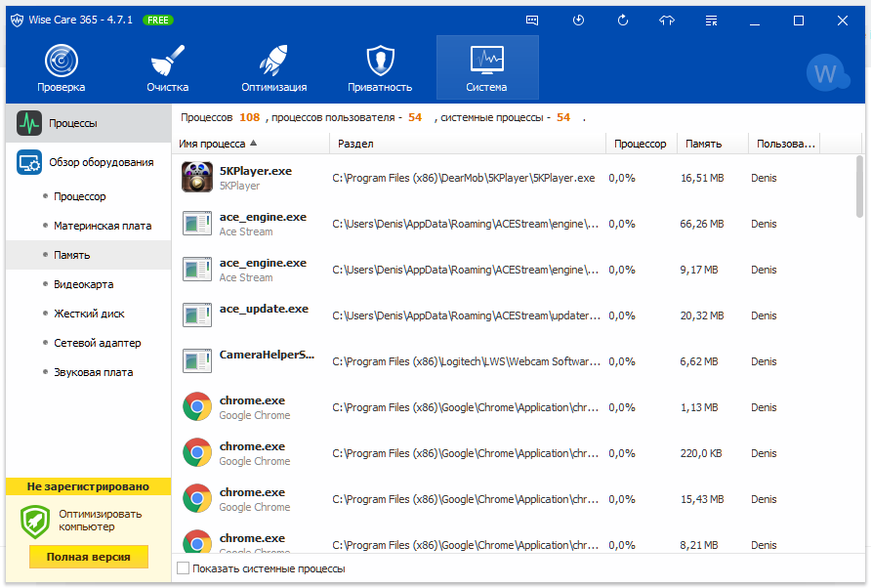This screenshot has width=871, height=588.
Task: Open the title bar menu list icon
Action: click(712, 20)
